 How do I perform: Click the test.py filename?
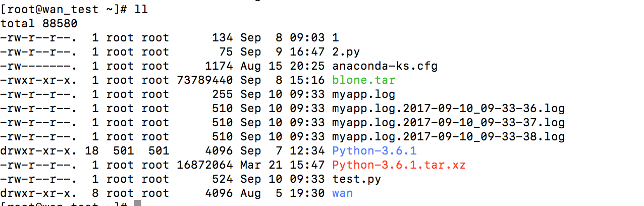point(356,179)
